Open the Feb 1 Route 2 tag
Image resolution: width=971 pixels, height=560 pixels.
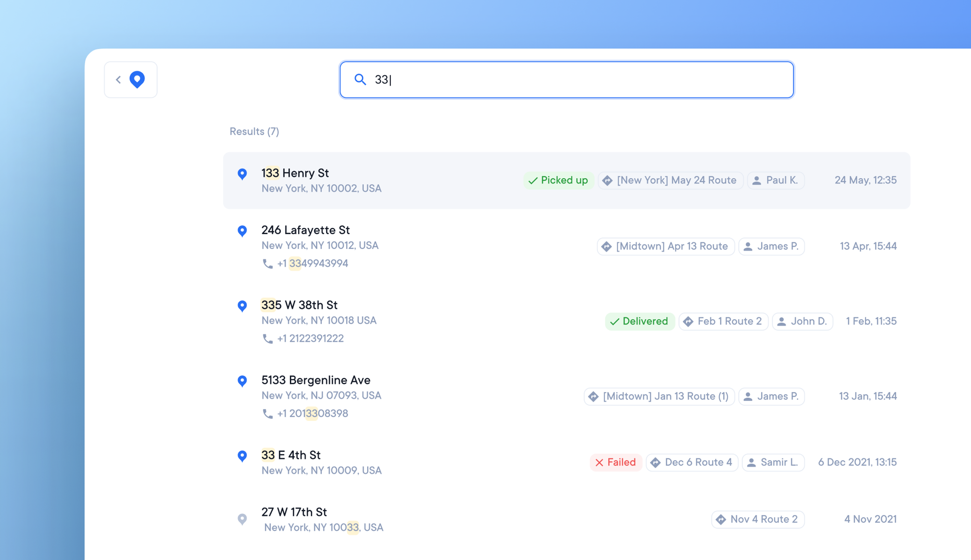pos(723,321)
